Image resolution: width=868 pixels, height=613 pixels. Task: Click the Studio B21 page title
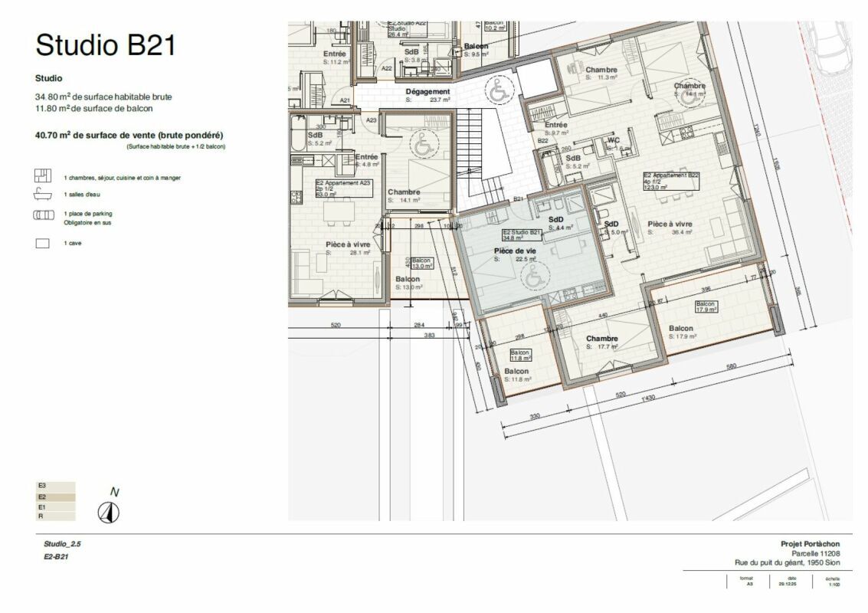click(x=106, y=44)
